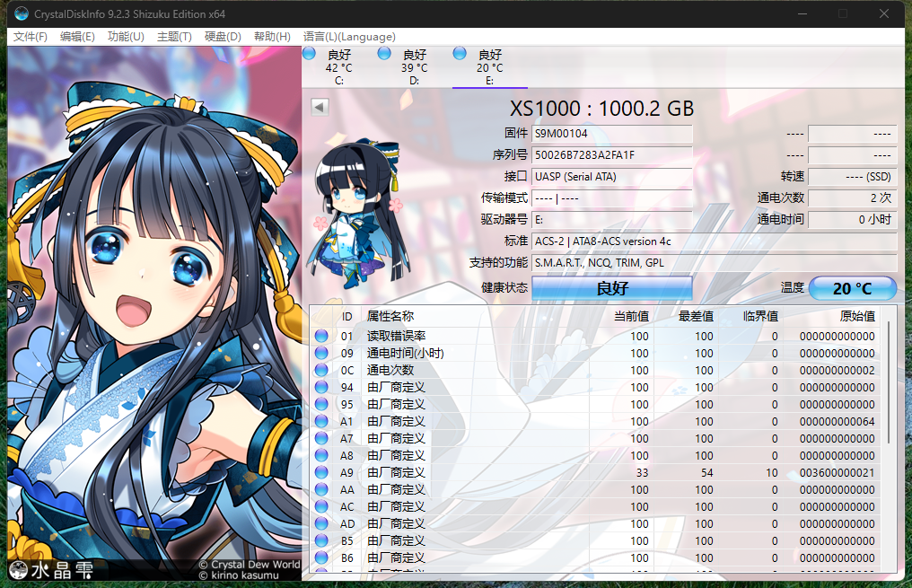Click the 20 °C temperature button
912x588 pixels.
click(853, 288)
